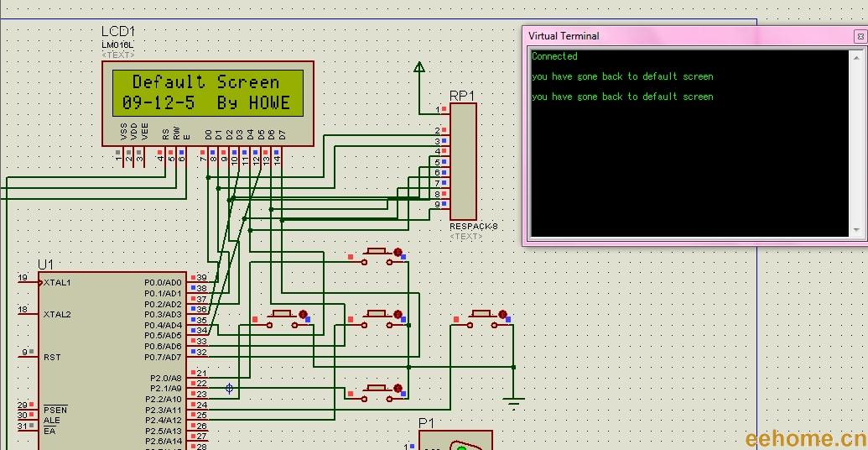Click the RESPACK-8 value label
Screen dimensions: 868x450
(473, 226)
